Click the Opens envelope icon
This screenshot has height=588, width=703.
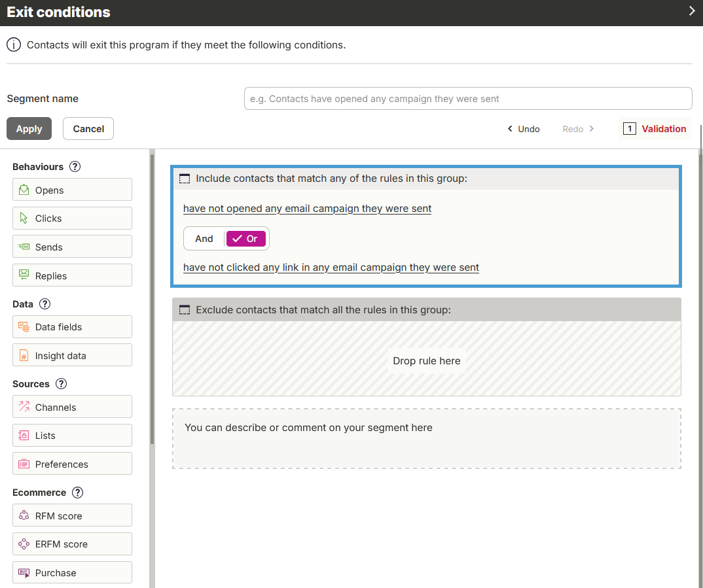24,190
